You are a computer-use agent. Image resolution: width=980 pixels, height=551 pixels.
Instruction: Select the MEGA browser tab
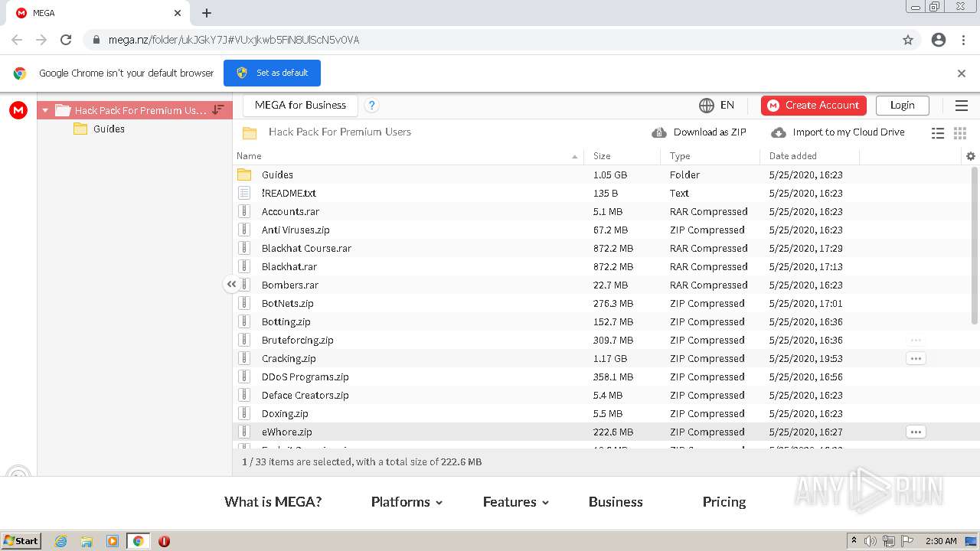(x=98, y=13)
